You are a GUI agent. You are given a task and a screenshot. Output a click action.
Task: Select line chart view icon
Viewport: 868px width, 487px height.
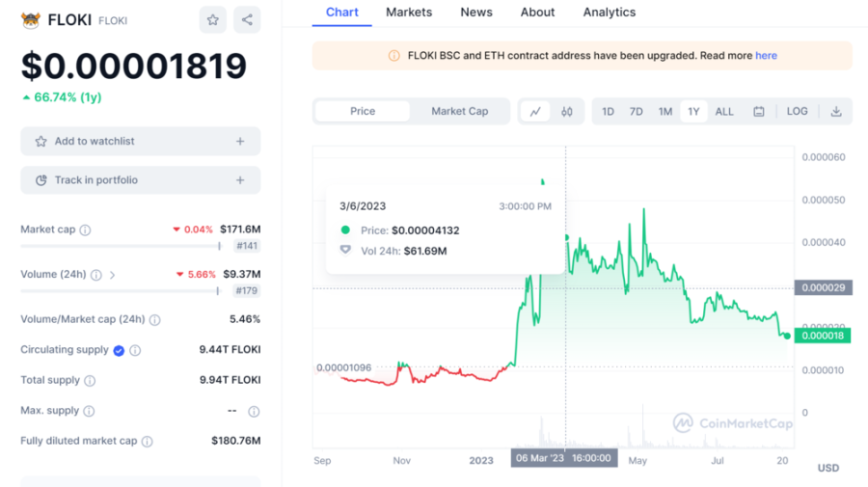[535, 112]
